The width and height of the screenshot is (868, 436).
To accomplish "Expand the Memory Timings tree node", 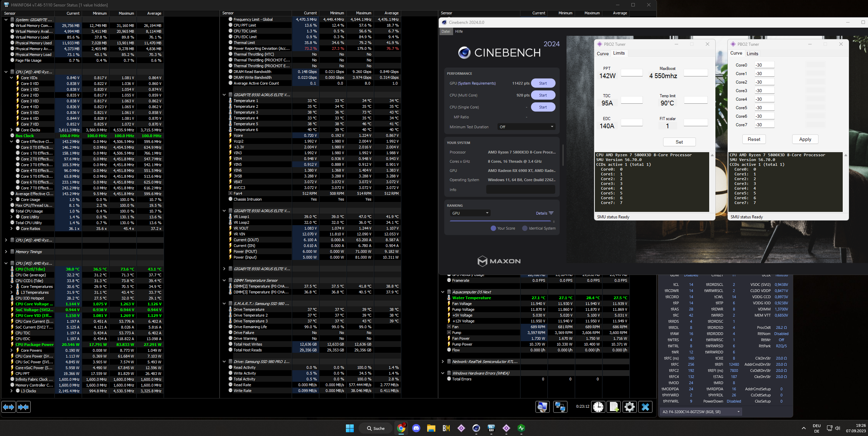I will click(6, 252).
